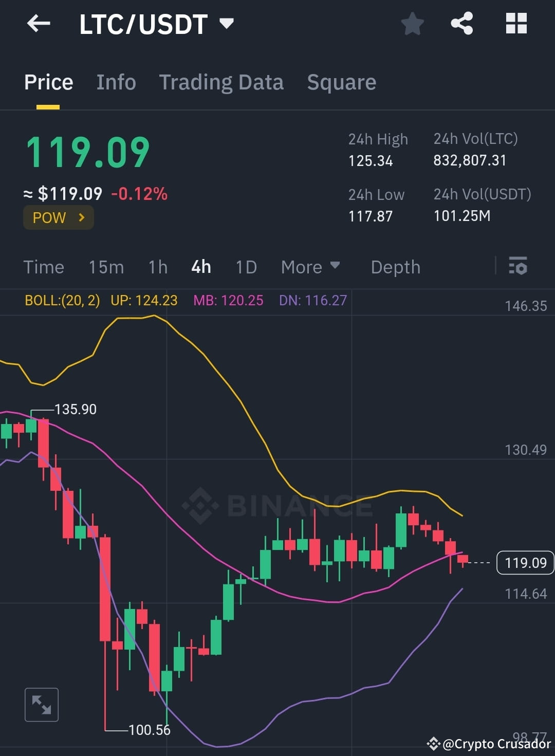This screenshot has width=555, height=756.
Task: Enable the 1D timeframe view
Action: tap(246, 267)
